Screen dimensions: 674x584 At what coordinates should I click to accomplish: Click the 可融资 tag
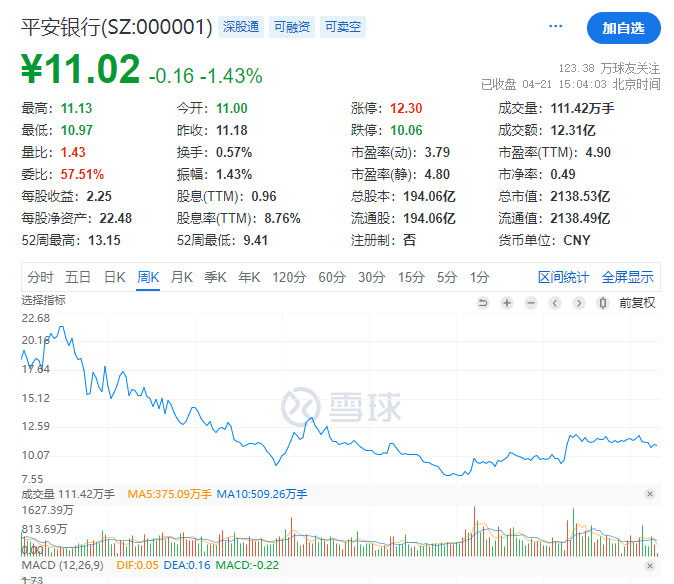pyautogui.click(x=292, y=27)
